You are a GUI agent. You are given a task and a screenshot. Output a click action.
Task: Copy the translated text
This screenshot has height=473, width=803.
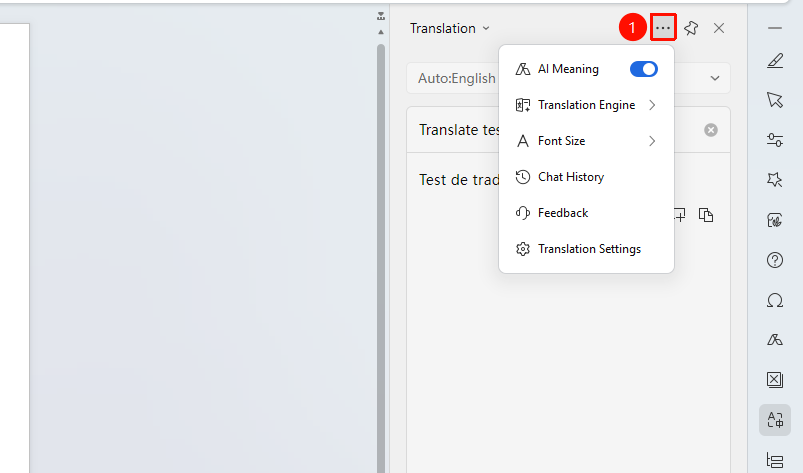pyautogui.click(x=706, y=215)
